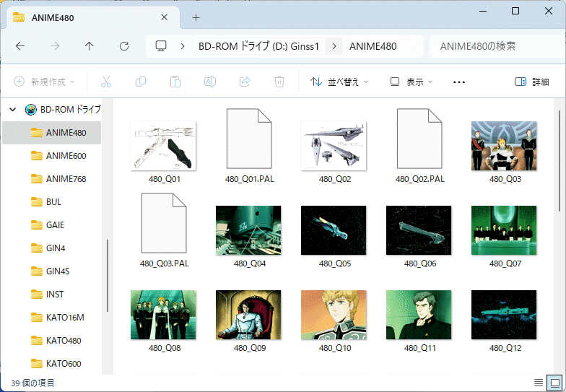
Task: Open INST folder in sidebar
Action: [x=52, y=295]
